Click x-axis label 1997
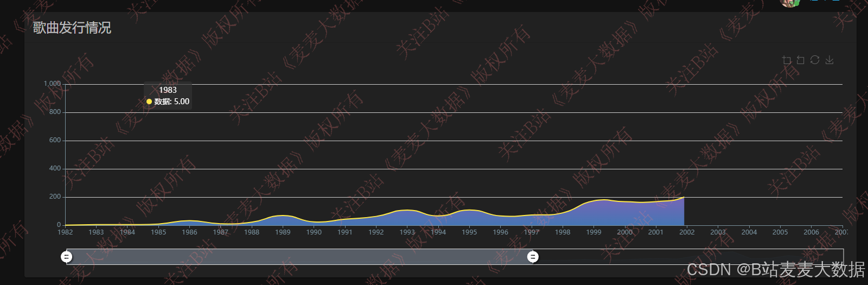This screenshot has height=285, width=868. (532, 232)
